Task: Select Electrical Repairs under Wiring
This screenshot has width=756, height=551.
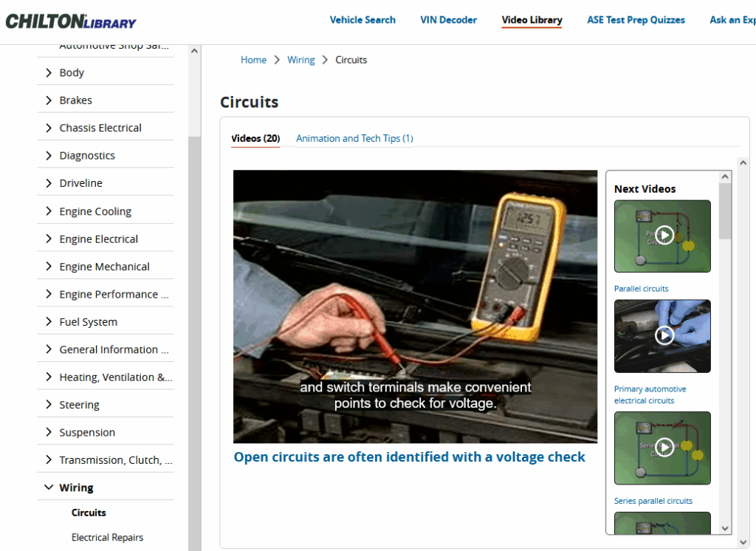Action: (x=108, y=537)
